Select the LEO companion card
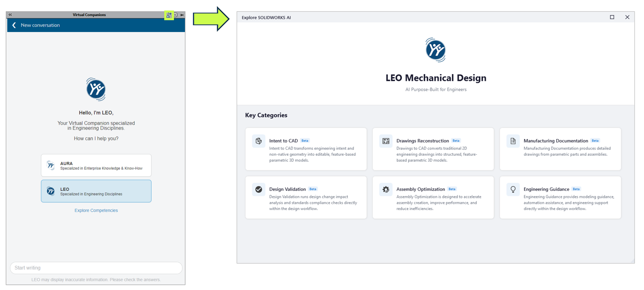The image size is (644, 290). click(x=96, y=191)
